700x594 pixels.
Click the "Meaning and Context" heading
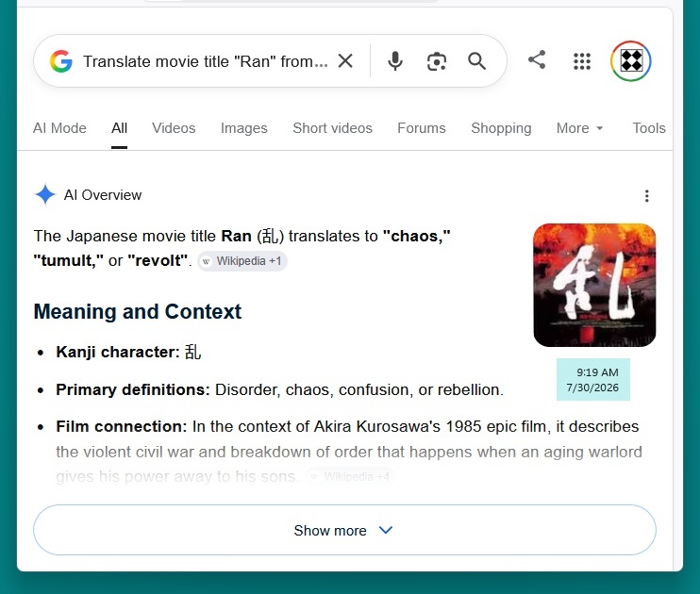pyautogui.click(x=138, y=311)
